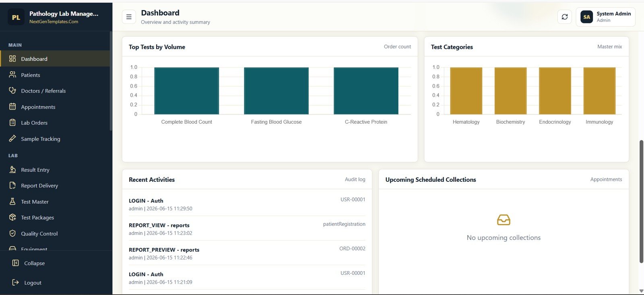Screen dimensions: 644x295
Task: Click the Patients people icon
Action: tap(12, 75)
